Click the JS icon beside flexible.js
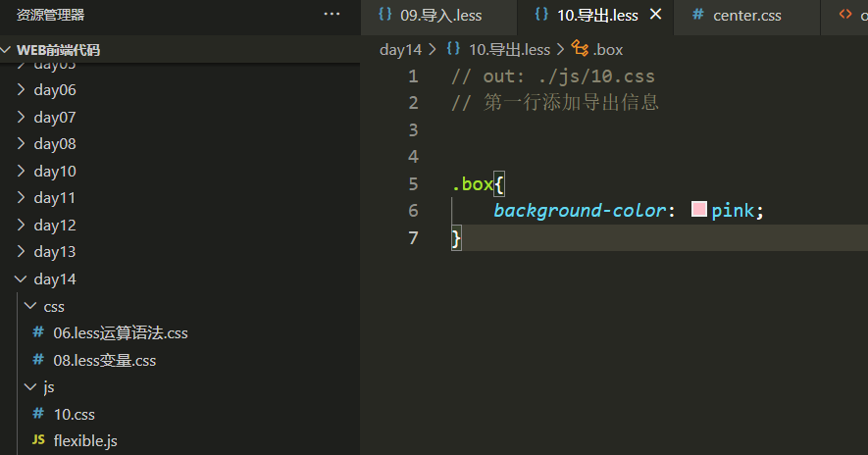868x455 pixels. (x=38, y=440)
